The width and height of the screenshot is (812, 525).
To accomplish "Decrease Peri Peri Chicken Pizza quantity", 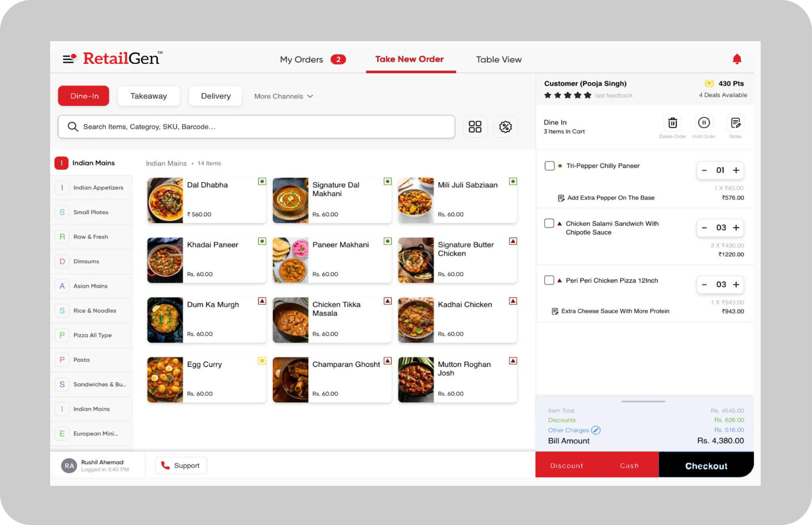I will pos(704,285).
